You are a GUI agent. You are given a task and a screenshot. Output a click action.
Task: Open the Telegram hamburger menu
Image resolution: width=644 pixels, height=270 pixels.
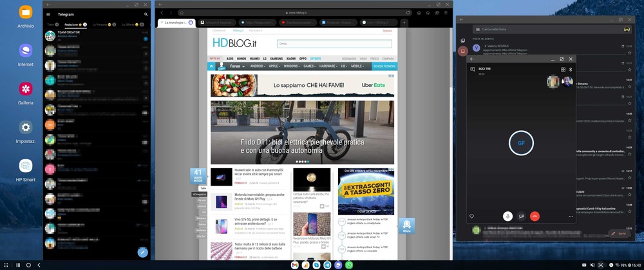(48, 14)
